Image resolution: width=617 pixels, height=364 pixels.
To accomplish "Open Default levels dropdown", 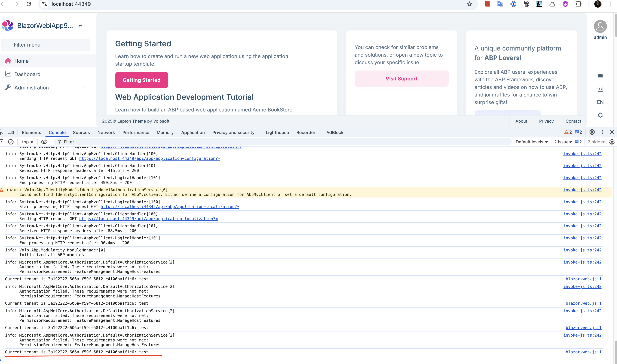I will [x=532, y=142].
